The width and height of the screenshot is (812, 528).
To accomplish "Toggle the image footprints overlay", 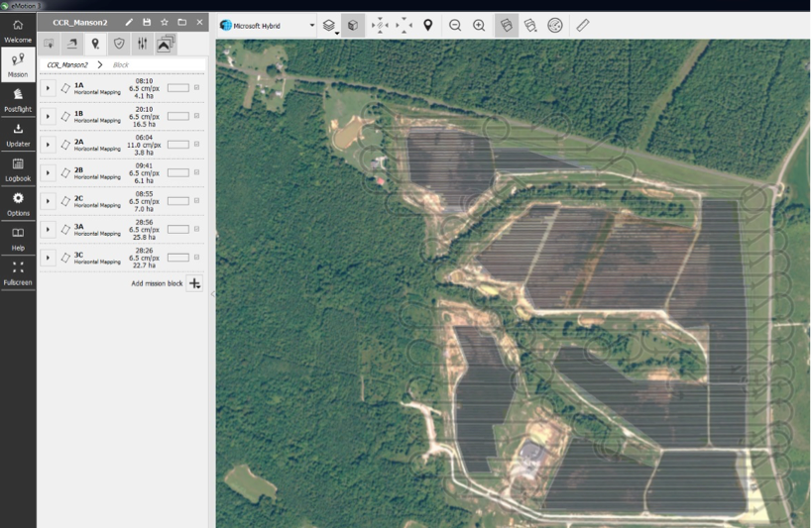I will pyautogui.click(x=507, y=26).
